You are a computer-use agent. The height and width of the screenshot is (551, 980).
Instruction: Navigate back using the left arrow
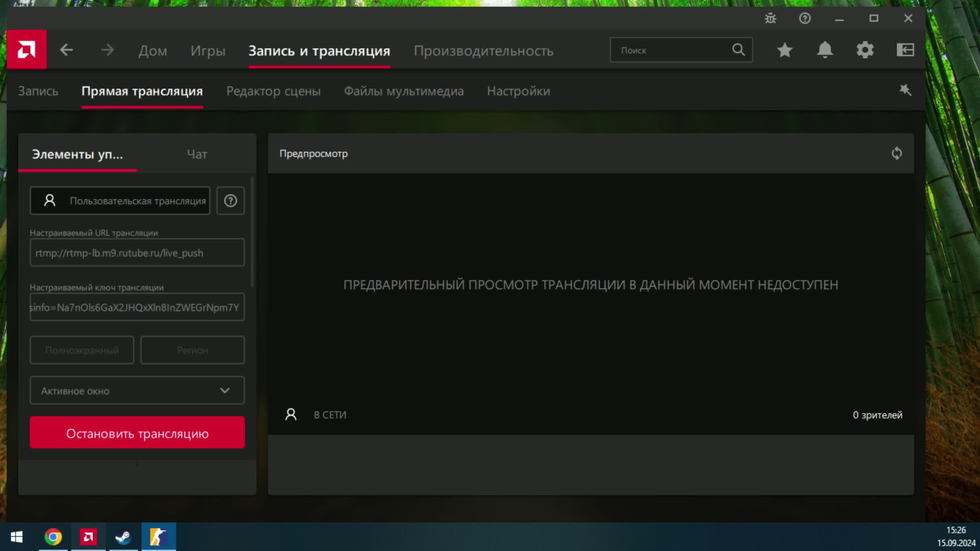coord(66,50)
